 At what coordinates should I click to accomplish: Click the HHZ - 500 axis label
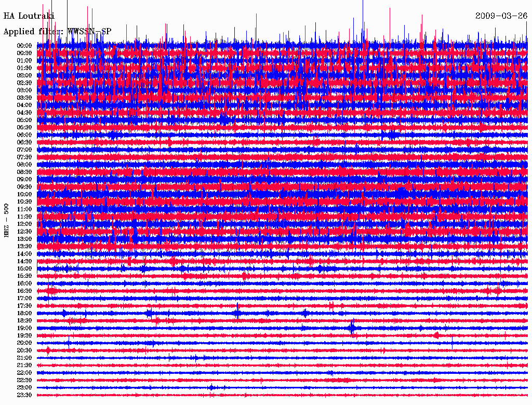[x=6, y=221]
